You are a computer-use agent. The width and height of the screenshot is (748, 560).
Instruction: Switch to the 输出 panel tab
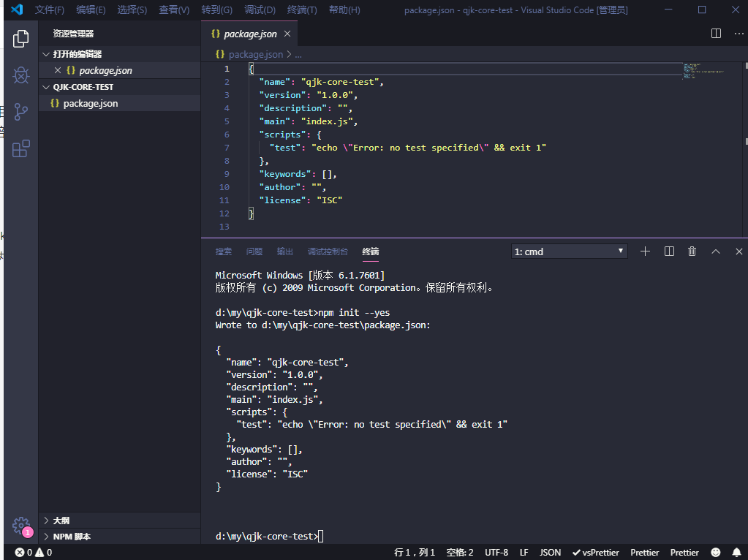tap(284, 251)
